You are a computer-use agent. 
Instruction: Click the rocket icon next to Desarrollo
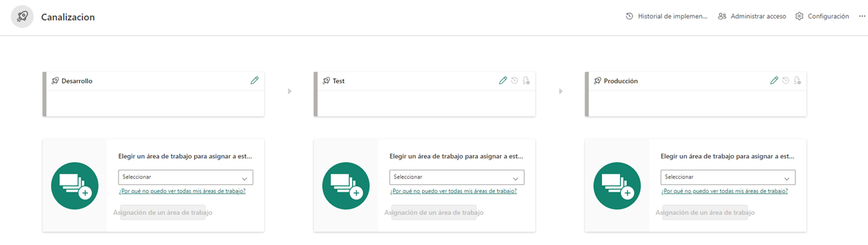tap(55, 81)
